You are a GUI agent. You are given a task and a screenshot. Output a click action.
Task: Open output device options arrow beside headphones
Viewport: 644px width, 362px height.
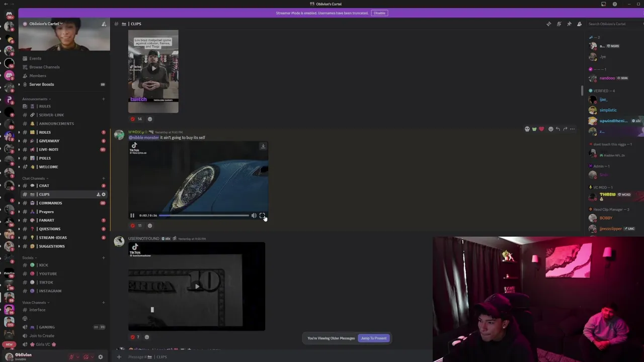point(92,357)
